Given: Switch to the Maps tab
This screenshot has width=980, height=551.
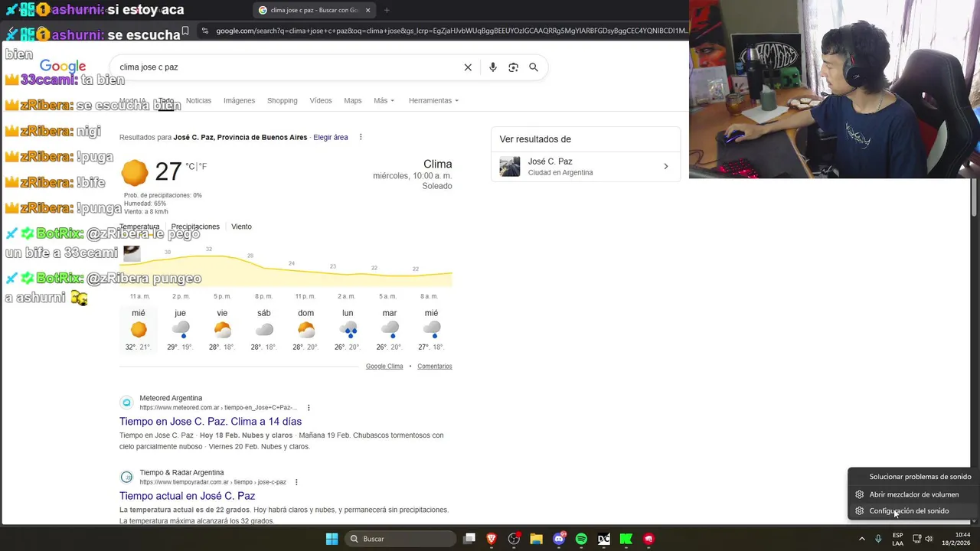Looking at the screenshot, I should pos(353,100).
